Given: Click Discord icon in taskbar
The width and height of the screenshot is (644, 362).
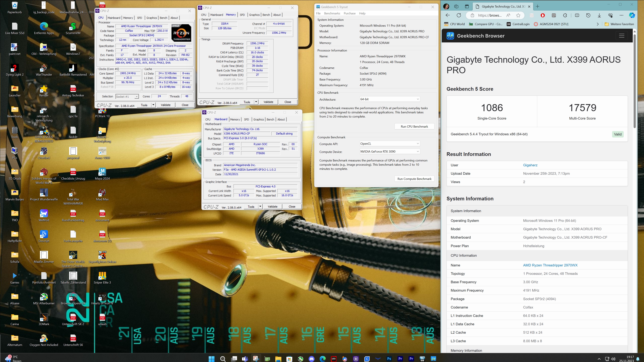Looking at the screenshot, I should (311, 359).
